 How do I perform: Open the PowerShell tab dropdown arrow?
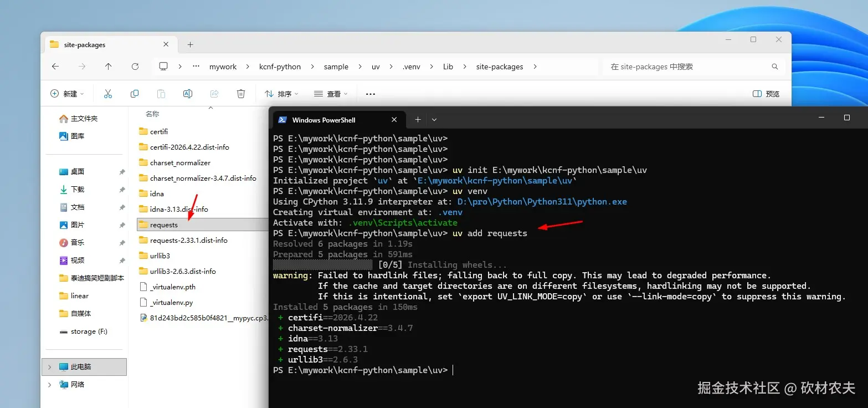point(434,119)
